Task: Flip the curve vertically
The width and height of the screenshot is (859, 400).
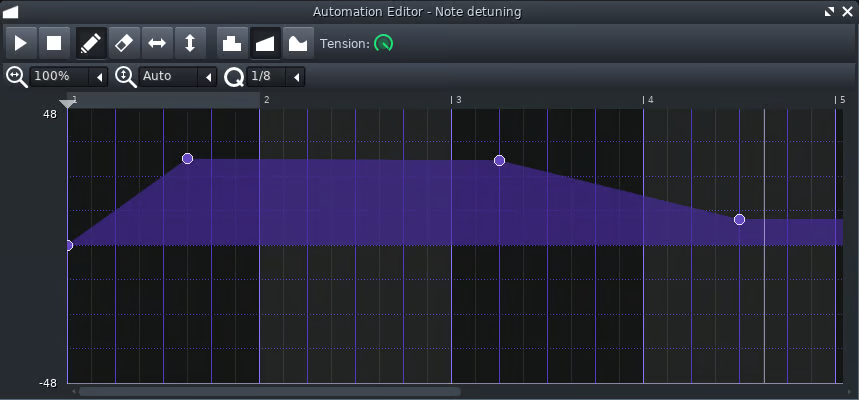Action: (x=190, y=44)
